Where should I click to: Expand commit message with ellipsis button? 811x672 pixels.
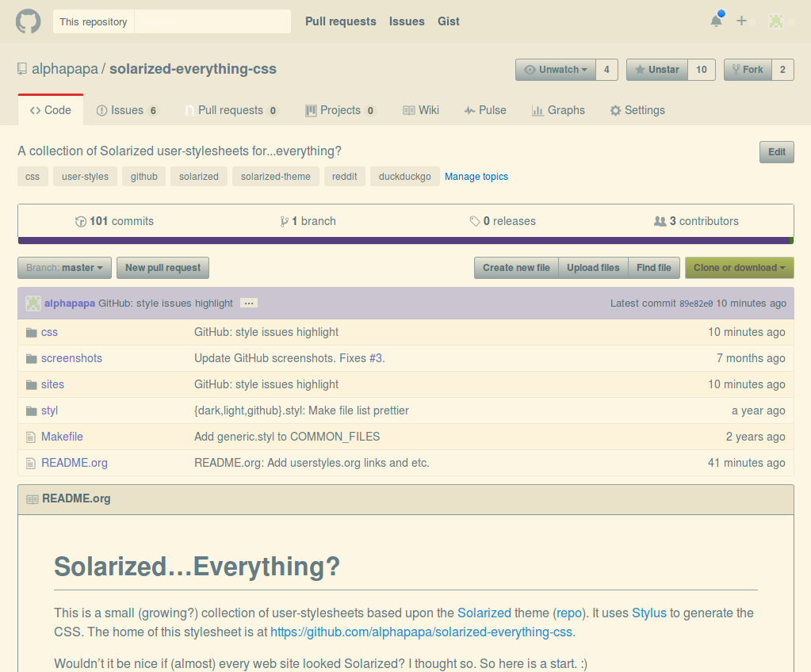point(249,304)
